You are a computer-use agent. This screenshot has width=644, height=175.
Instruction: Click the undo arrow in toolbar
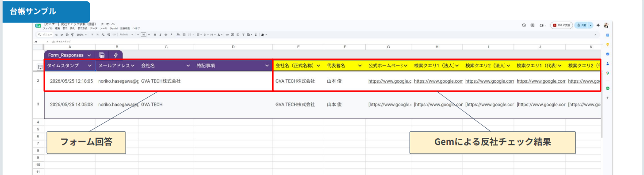pyautogui.click(x=57, y=34)
